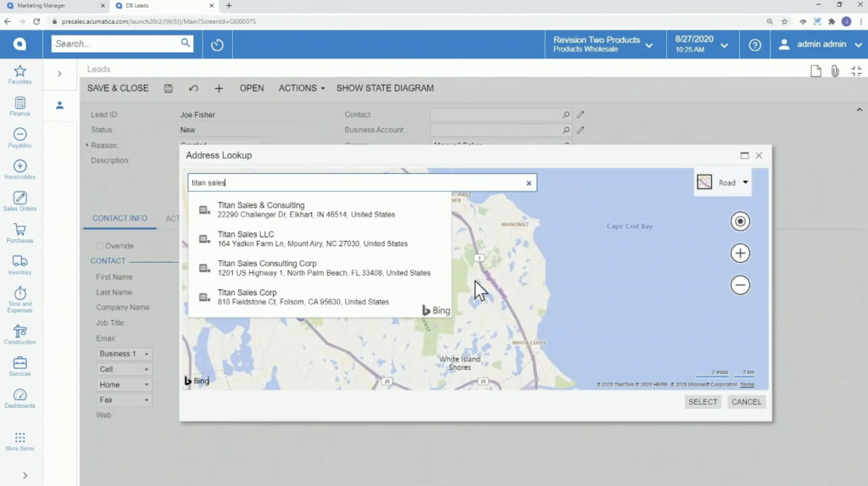Open Favorites in the sidebar
This screenshot has height=486, width=868.
[20, 75]
